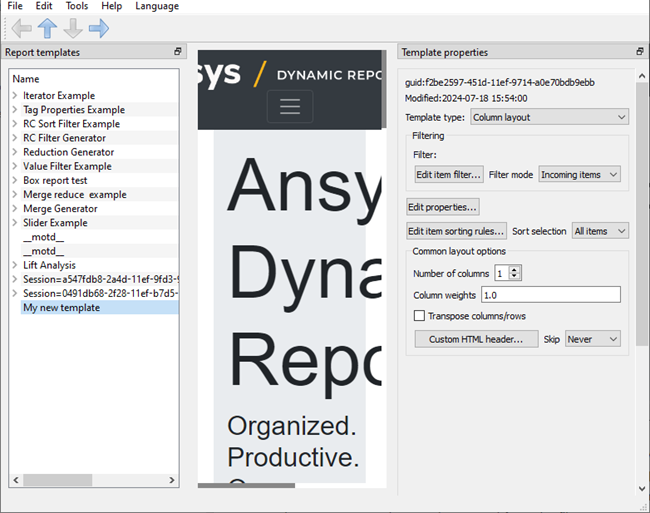650x513 pixels.
Task: Toggle the Transpose columns/rows checkbox
Action: coord(419,316)
